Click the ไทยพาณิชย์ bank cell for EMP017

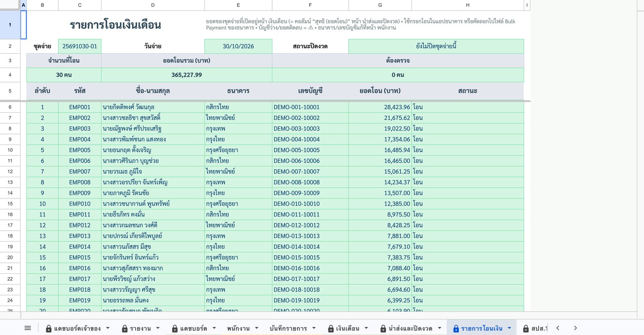pos(238,279)
